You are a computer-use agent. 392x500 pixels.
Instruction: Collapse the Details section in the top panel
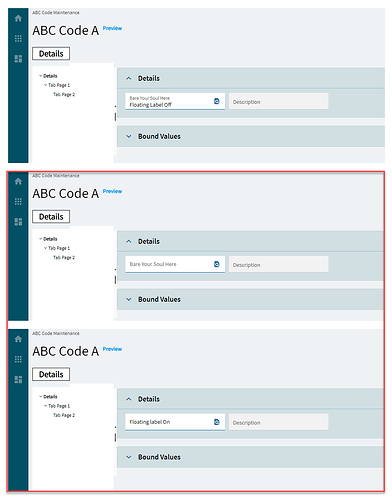129,79
